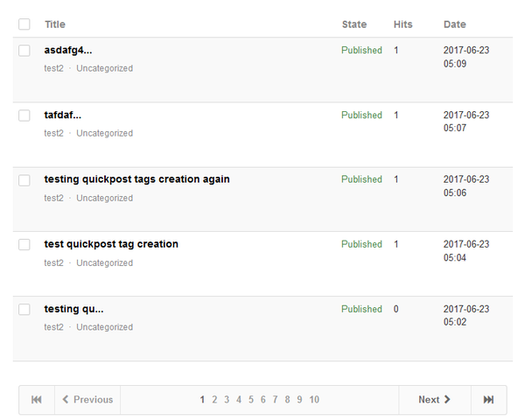This screenshot has width=525, height=420.
Task: Open post 'testing quickpost tags creation again'
Action: coord(137,179)
